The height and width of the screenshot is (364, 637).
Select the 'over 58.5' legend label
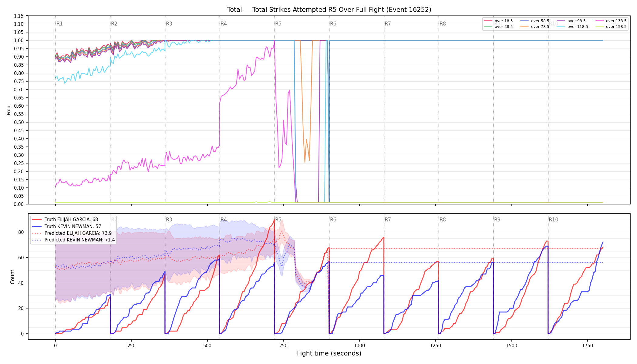pos(540,21)
